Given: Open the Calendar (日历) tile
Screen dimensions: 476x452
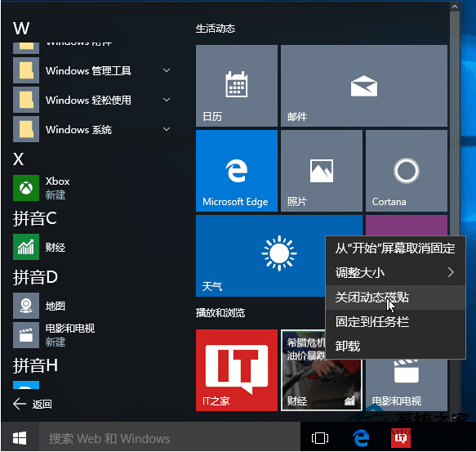Looking at the screenshot, I should [237, 86].
